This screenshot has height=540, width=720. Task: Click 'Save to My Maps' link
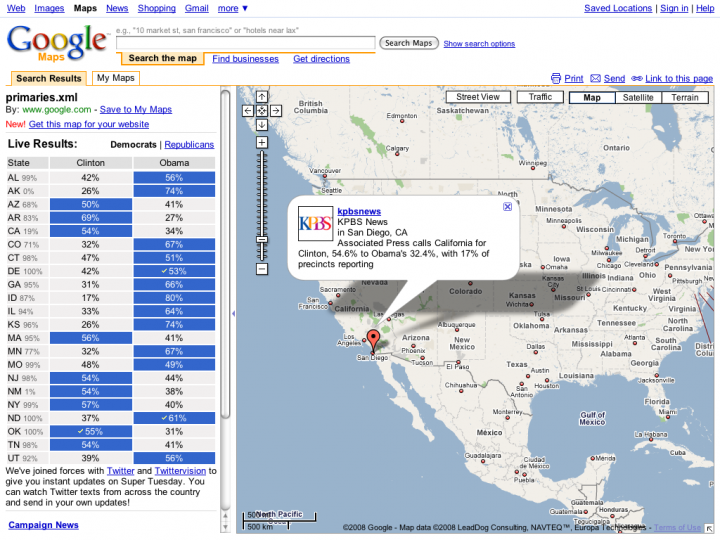click(x=136, y=109)
